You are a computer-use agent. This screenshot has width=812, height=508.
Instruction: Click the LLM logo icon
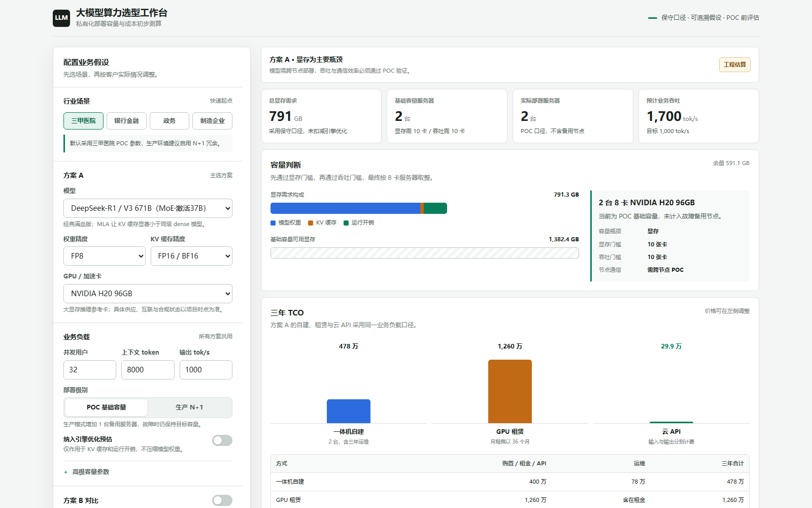[61, 18]
